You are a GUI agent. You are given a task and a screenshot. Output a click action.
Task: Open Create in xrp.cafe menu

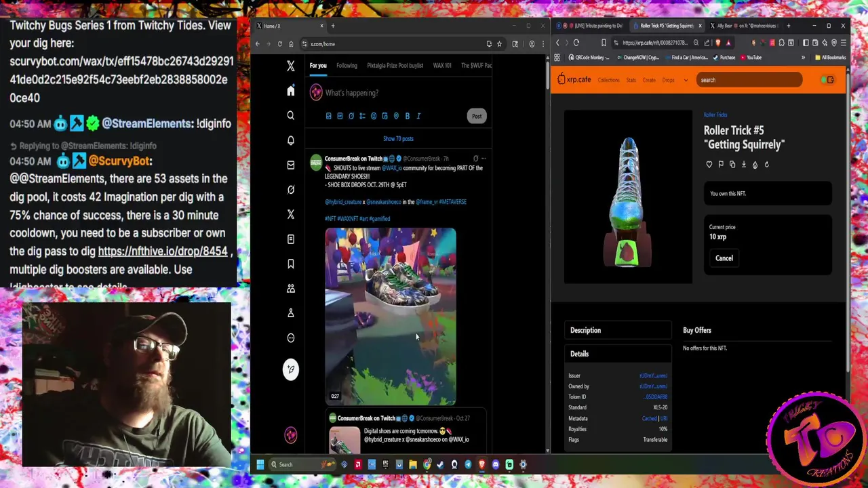[649, 80]
